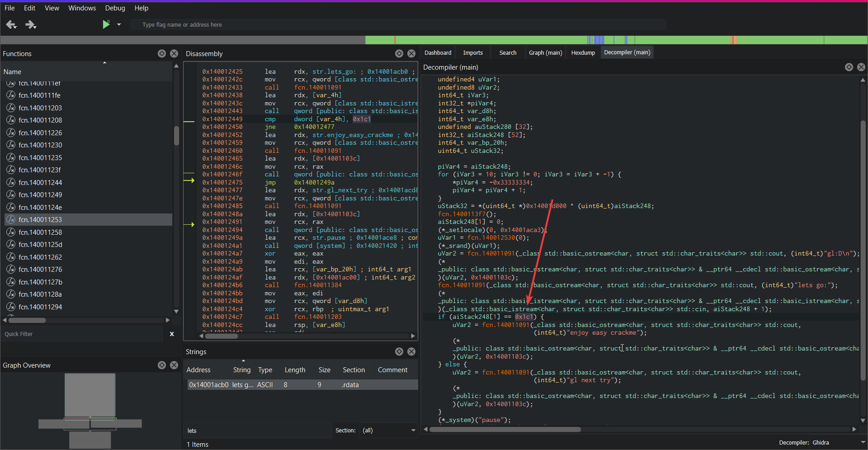Click the forward navigation arrow
Viewport: 868px width, 450px height.
[30, 25]
